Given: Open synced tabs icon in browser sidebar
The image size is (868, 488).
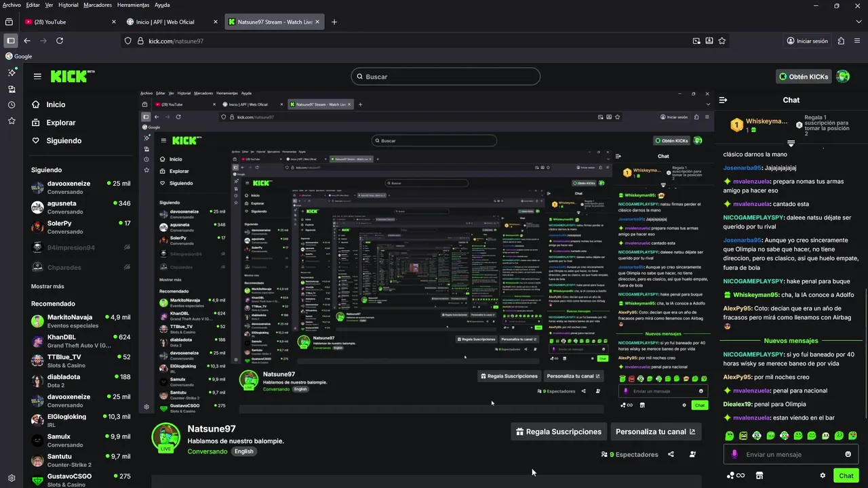Looking at the screenshot, I should tap(12, 89).
